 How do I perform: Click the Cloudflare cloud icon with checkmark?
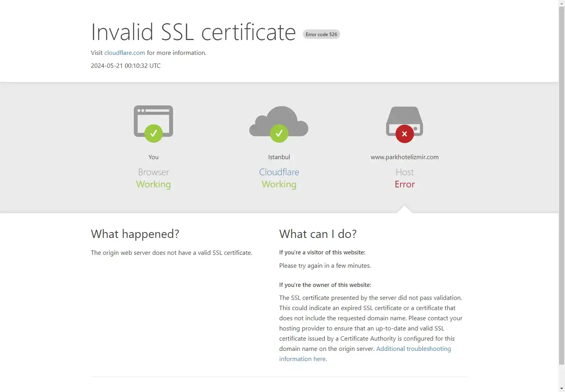pos(279,124)
